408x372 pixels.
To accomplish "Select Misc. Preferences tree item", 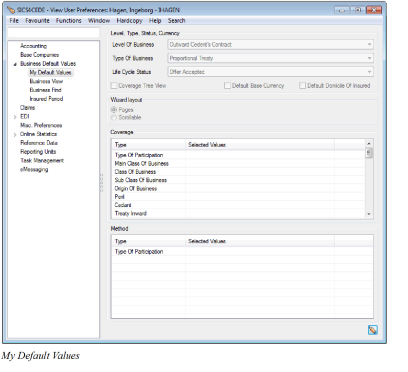I will (41, 125).
